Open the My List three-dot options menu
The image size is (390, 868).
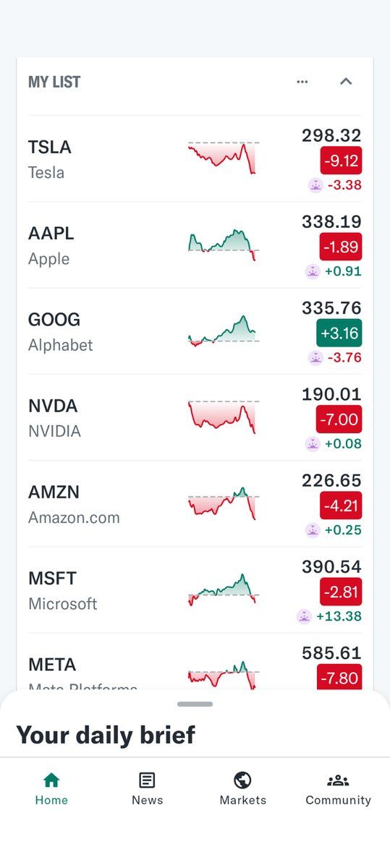point(302,82)
